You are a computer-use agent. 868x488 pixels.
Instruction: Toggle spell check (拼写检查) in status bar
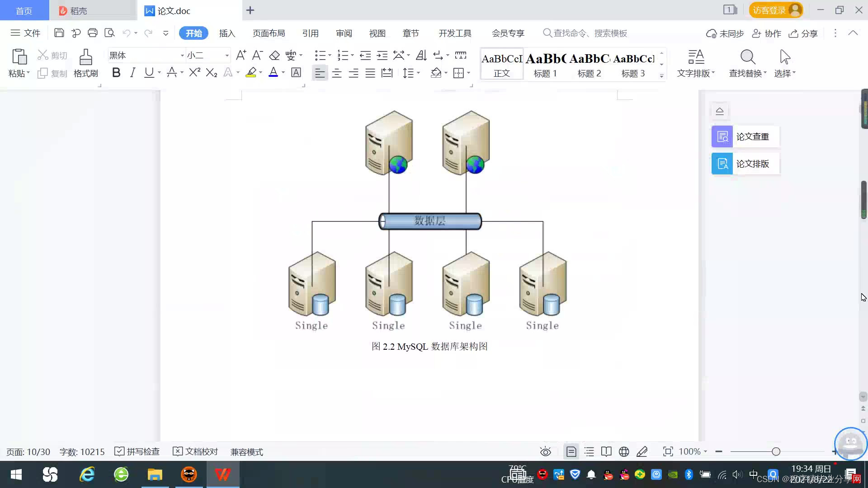pos(137,451)
